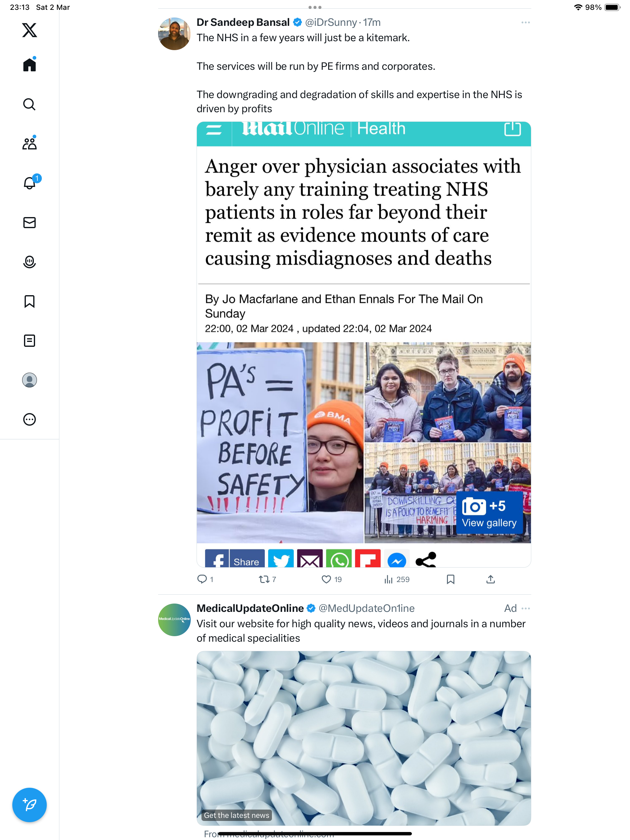Expand the More circle menu in sidebar
The width and height of the screenshot is (630, 840).
(x=29, y=419)
